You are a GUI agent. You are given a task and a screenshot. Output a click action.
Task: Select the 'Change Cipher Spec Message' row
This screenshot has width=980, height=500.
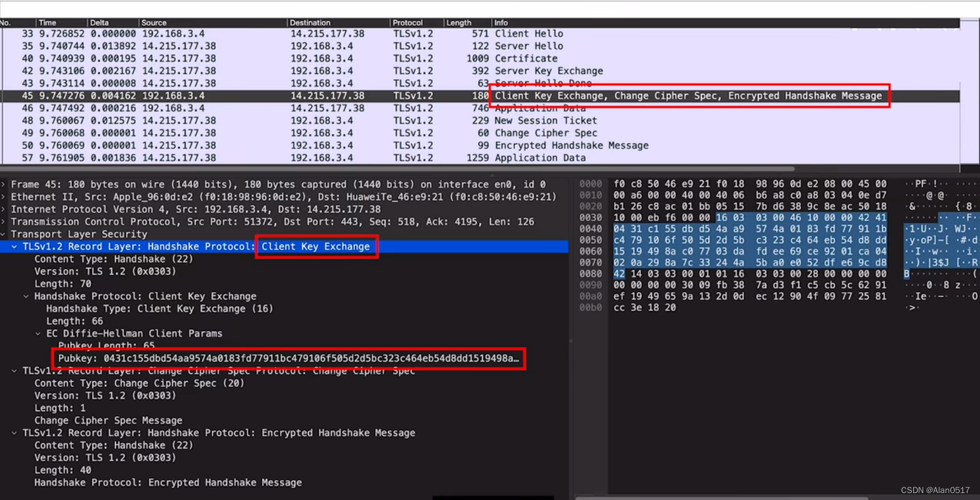[x=108, y=421]
